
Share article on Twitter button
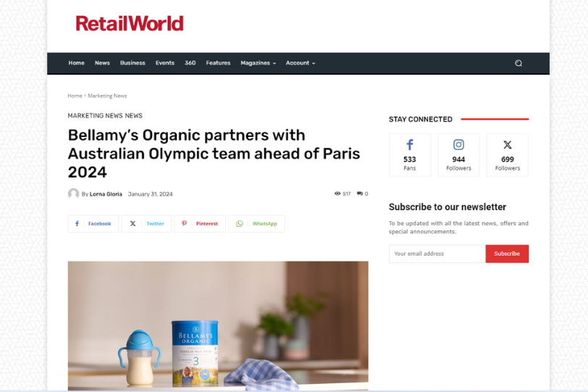pyautogui.click(x=146, y=224)
